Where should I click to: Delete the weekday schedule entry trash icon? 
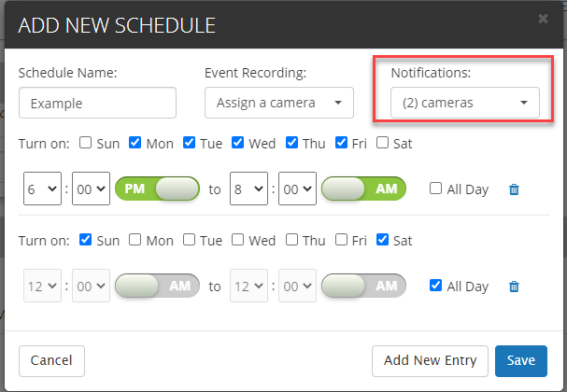click(514, 189)
